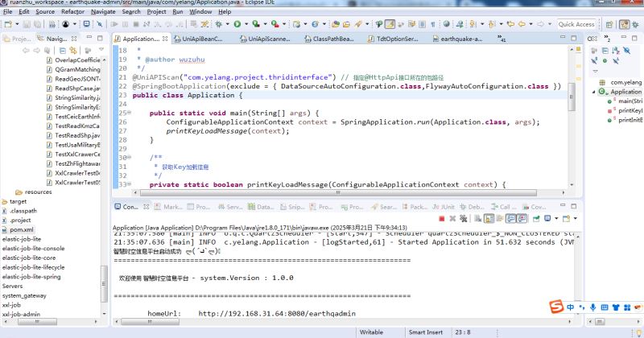Close the Application editor tab
The height and width of the screenshot is (338, 644).
[165, 39]
